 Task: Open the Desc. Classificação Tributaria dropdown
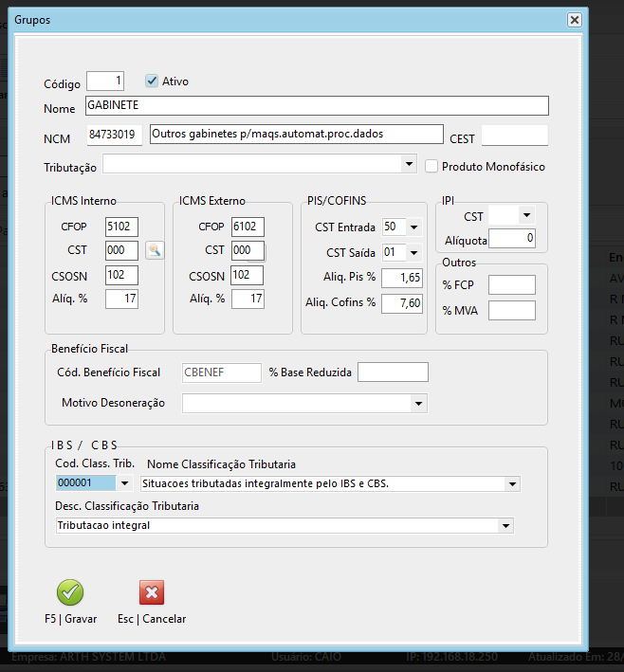point(505,525)
